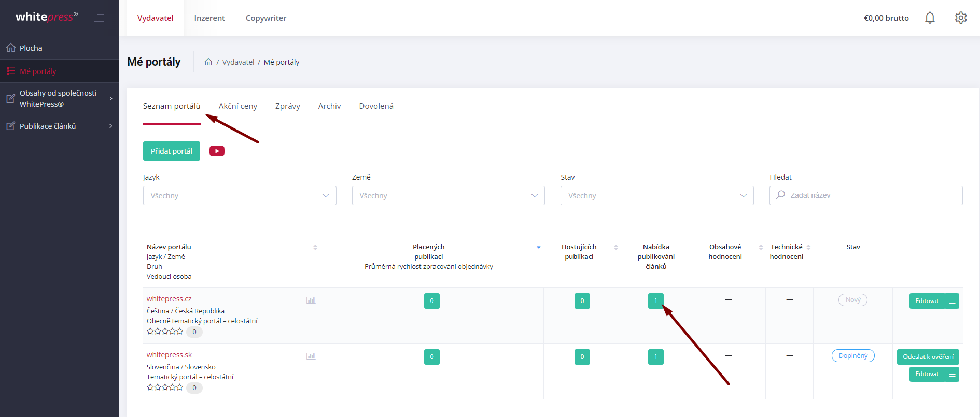
Task: Click Mé portály breadcrumb text
Action: [282, 62]
